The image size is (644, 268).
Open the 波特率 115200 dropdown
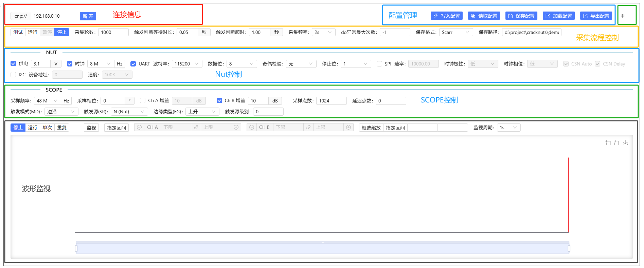[187, 64]
